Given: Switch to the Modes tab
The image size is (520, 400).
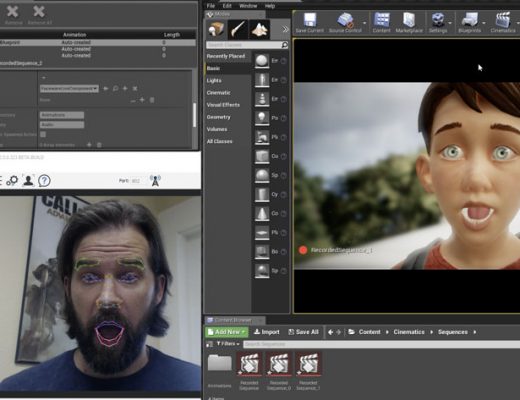Looking at the screenshot, I should [235, 14].
